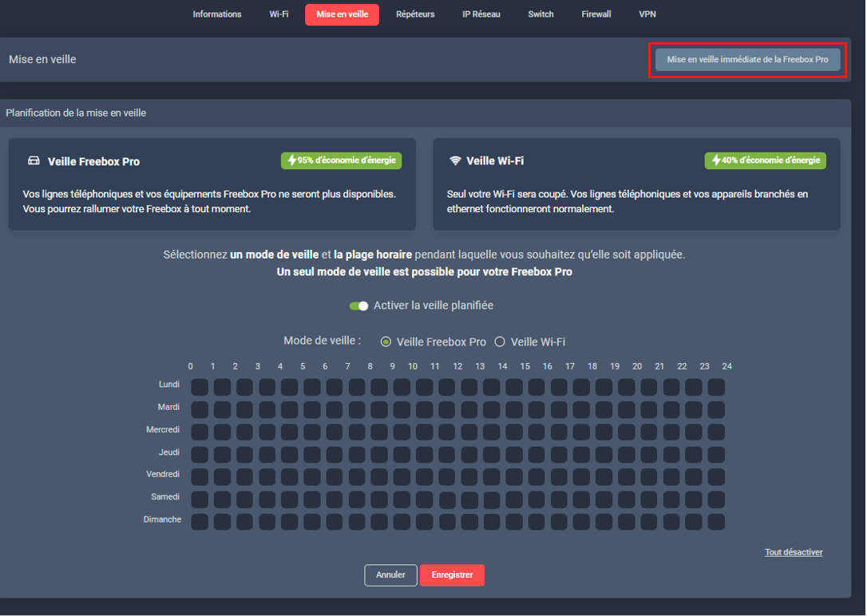867x616 pixels.
Task: Switch to the Wi-Fi tab
Action: point(279,14)
